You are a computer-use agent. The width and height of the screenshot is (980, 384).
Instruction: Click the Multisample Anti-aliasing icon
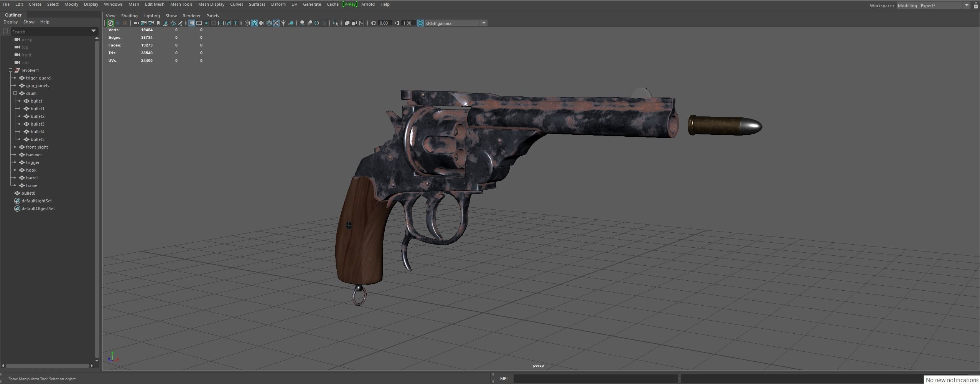pyautogui.click(x=317, y=23)
